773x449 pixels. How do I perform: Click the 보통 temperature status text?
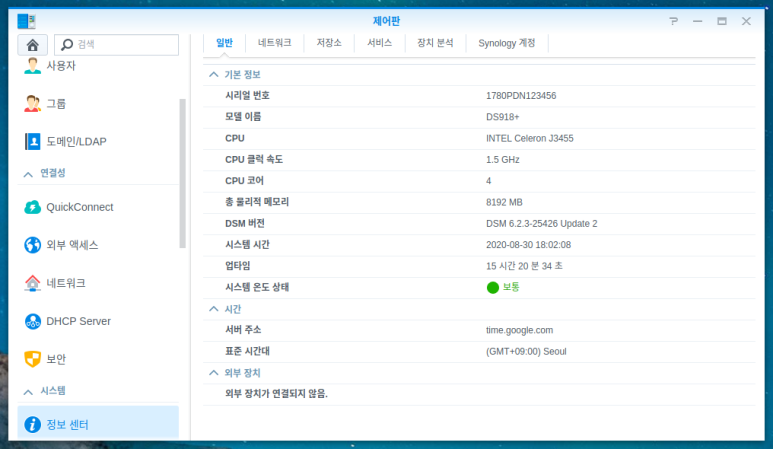(x=511, y=287)
